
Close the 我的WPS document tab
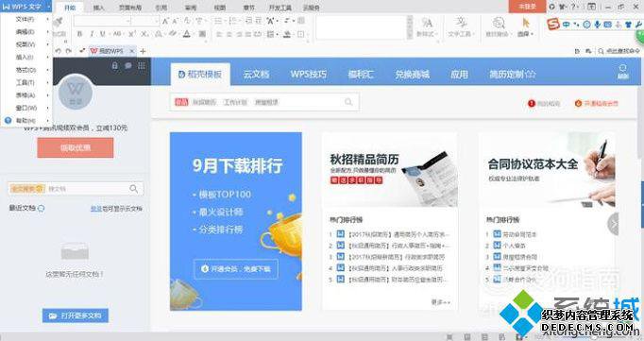click(132, 51)
